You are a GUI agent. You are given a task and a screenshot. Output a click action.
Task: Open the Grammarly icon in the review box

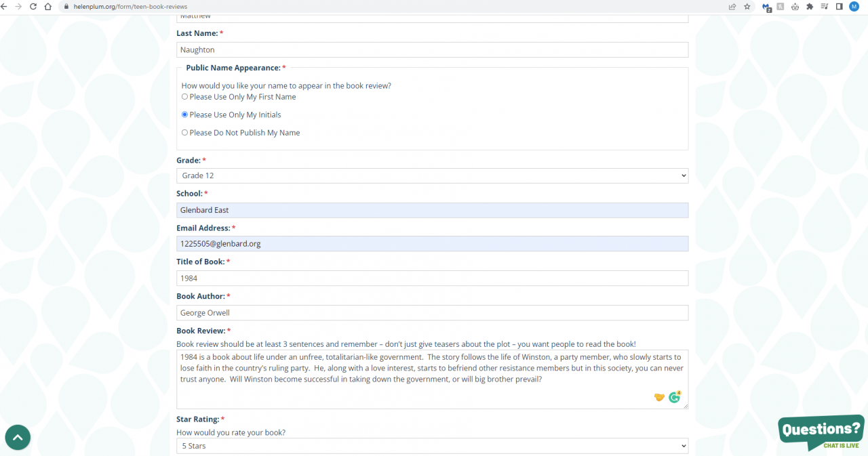point(674,398)
